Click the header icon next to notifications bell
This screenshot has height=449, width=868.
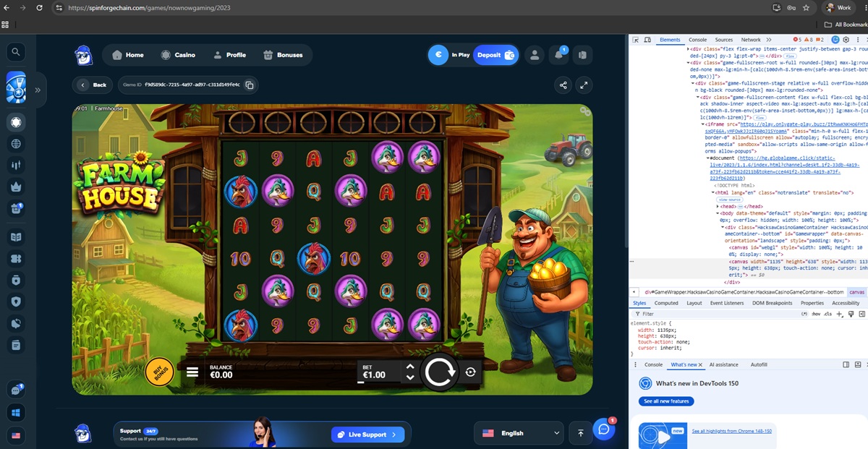click(582, 55)
